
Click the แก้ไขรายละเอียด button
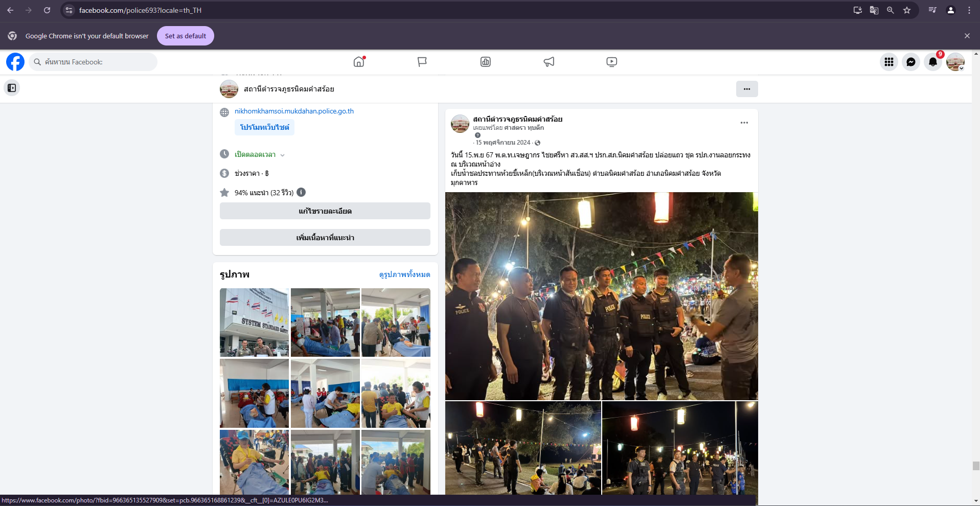[x=325, y=211]
